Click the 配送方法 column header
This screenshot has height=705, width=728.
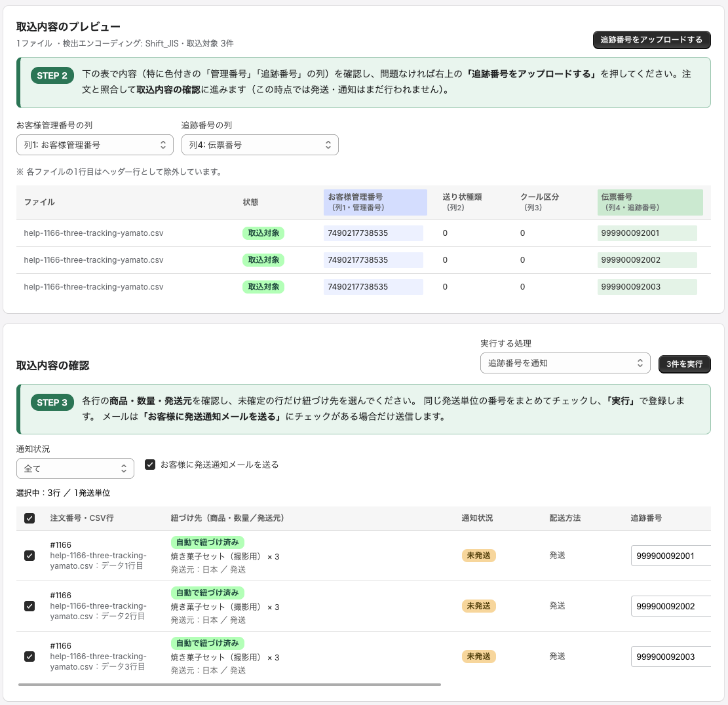point(565,518)
